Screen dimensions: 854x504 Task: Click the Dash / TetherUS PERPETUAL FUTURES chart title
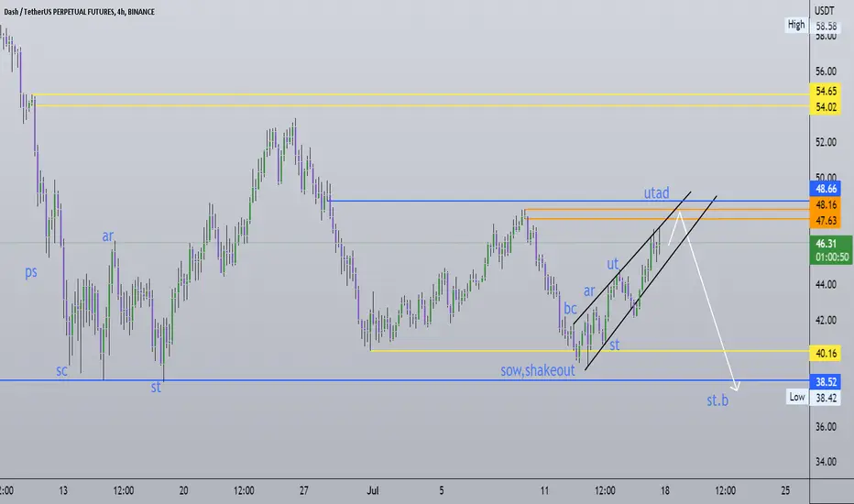79,11
